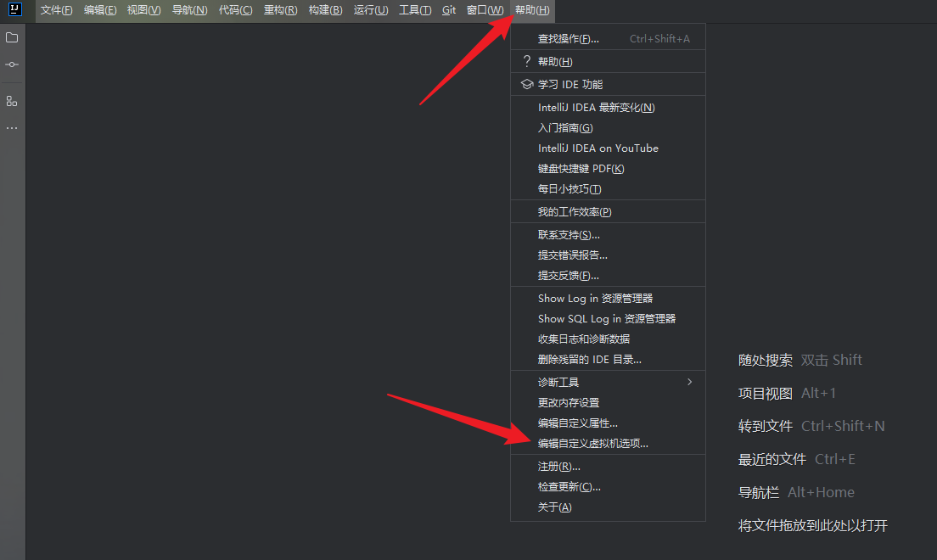Open the 导航(N) menu
937x560 pixels.
pos(190,10)
